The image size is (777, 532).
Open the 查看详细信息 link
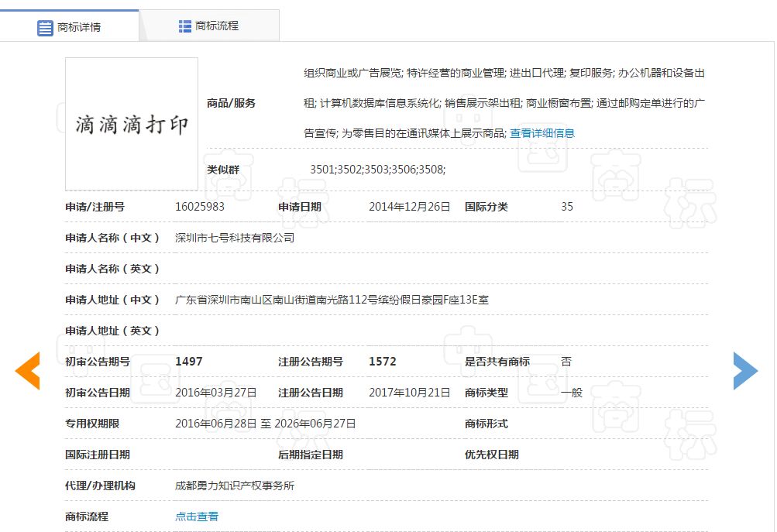(542, 133)
